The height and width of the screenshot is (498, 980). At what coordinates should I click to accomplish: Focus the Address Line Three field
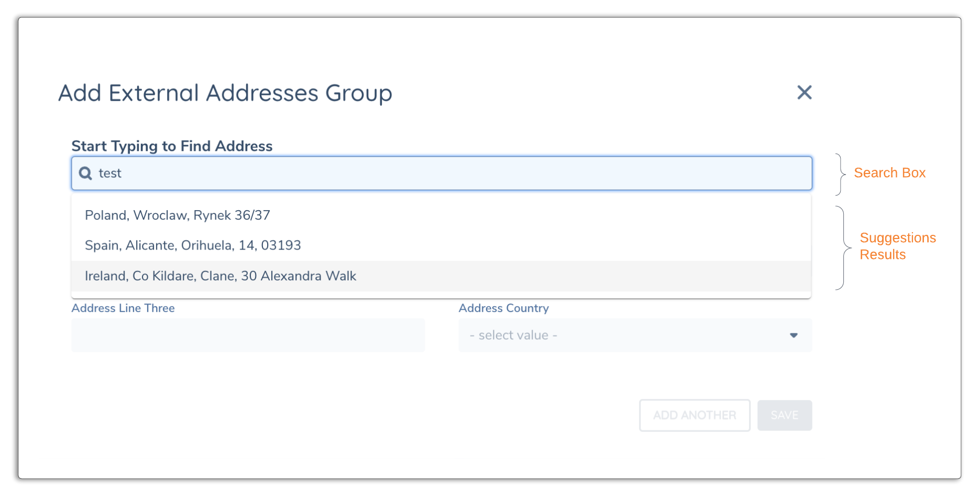[x=248, y=335]
